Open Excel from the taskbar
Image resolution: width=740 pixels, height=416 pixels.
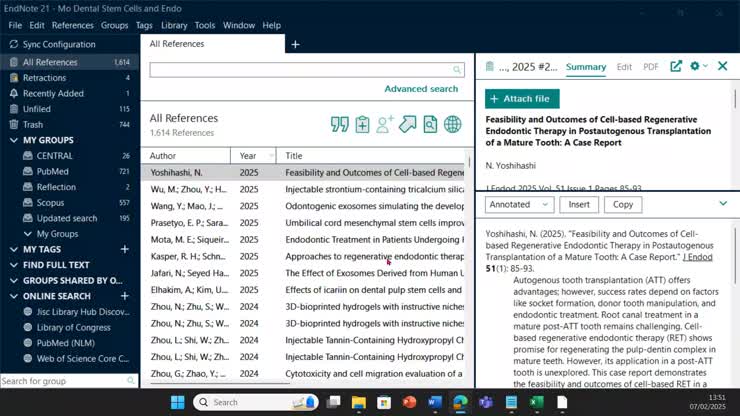pos(537,402)
